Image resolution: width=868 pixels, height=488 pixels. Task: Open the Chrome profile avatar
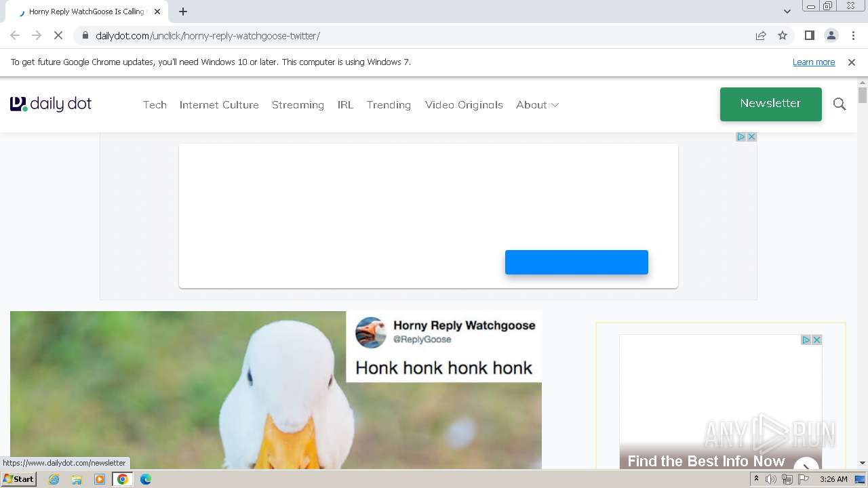coord(831,35)
